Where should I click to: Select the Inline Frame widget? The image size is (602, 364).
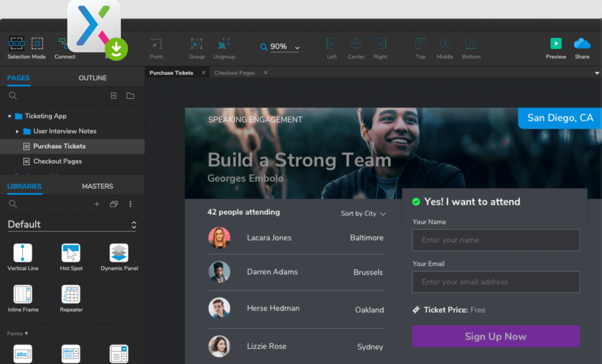[23, 294]
